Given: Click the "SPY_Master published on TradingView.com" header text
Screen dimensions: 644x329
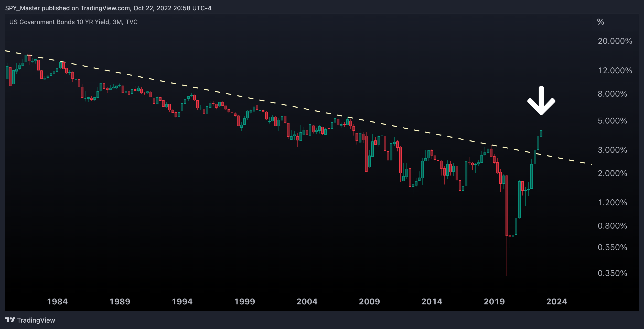Looking at the screenshot, I should pyautogui.click(x=68, y=8).
